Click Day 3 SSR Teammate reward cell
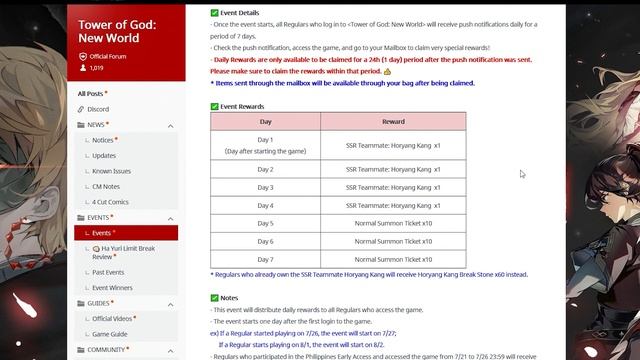The width and height of the screenshot is (640, 360). pyautogui.click(x=393, y=187)
